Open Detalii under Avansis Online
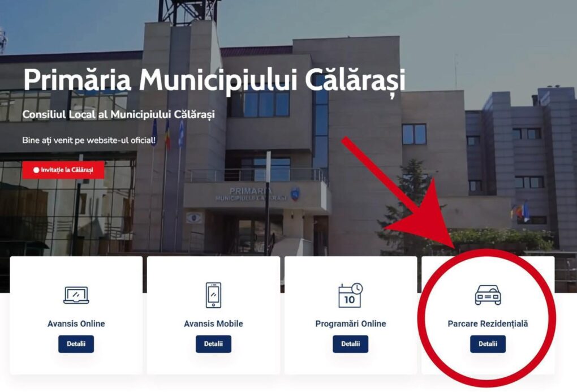 [76, 344]
